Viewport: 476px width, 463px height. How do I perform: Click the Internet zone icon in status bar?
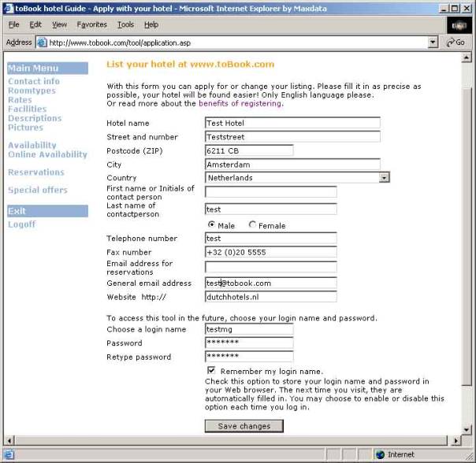tap(380, 454)
